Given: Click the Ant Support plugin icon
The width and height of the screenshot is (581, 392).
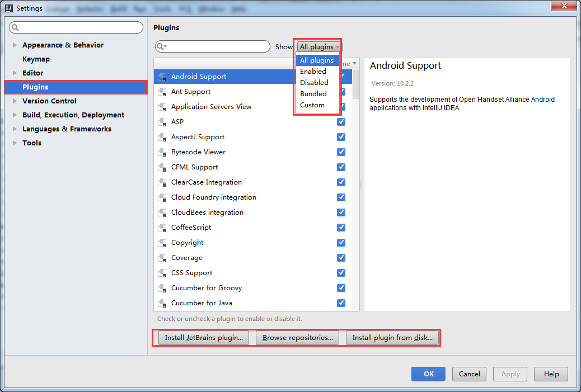Looking at the screenshot, I should point(162,92).
